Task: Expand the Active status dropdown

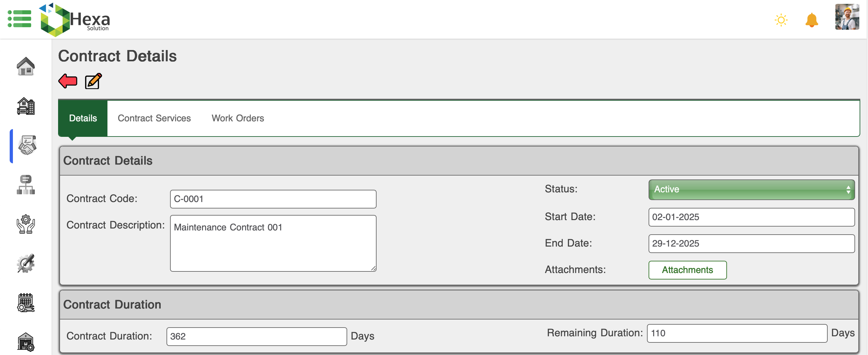Action: tap(751, 190)
